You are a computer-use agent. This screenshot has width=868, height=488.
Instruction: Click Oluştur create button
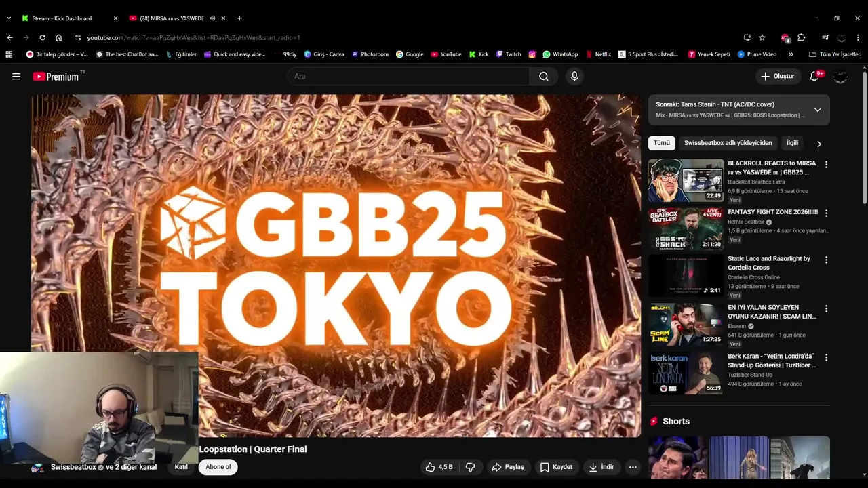[x=777, y=77]
